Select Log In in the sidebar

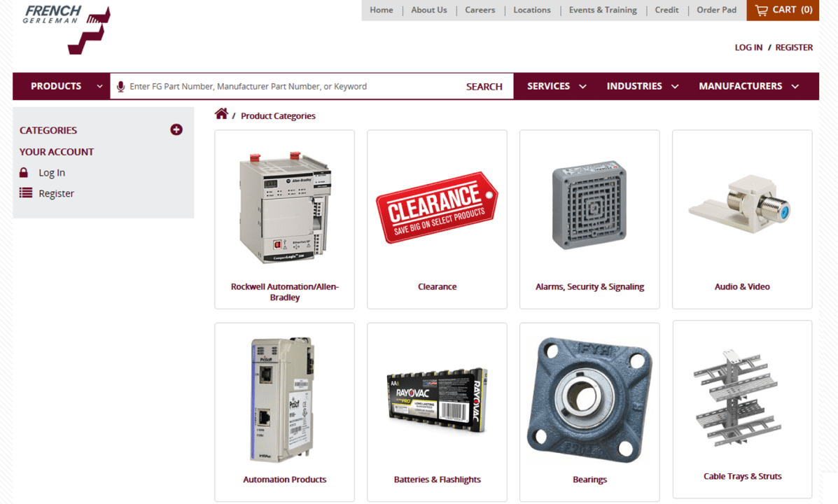pos(52,173)
